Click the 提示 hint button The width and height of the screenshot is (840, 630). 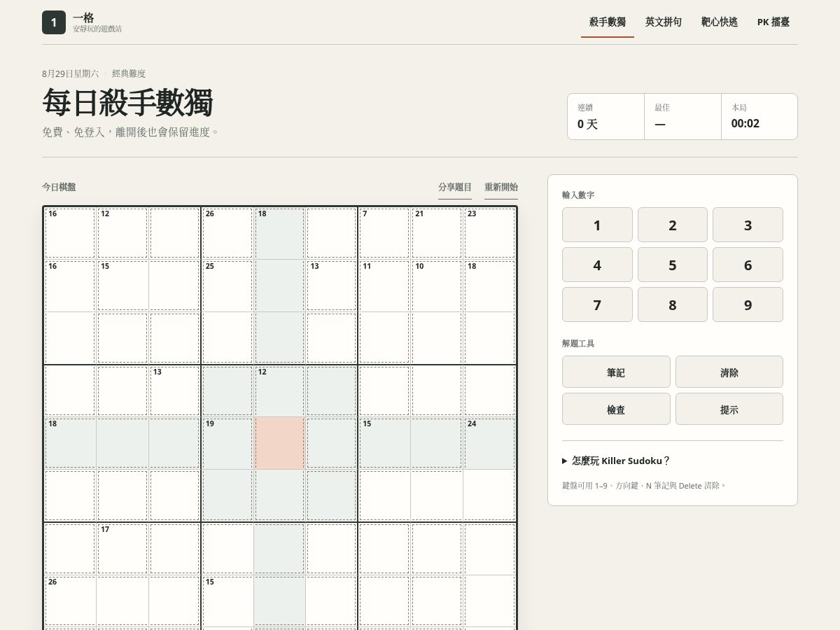click(x=729, y=409)
